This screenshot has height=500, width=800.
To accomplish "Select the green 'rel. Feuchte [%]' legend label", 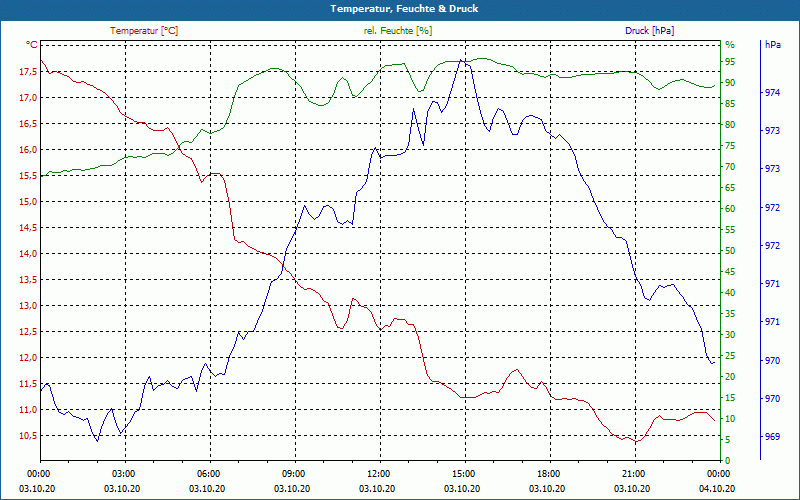I will [x=397, y=31].
